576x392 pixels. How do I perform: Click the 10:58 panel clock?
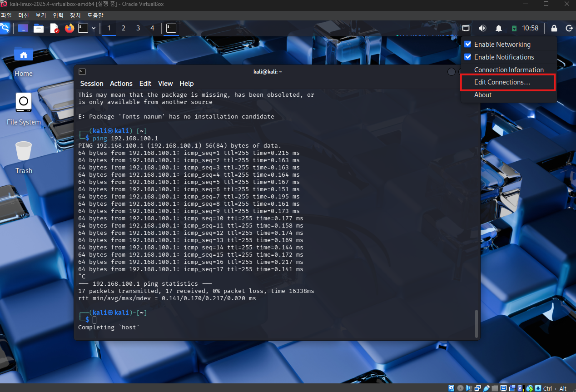click(530, 28)
